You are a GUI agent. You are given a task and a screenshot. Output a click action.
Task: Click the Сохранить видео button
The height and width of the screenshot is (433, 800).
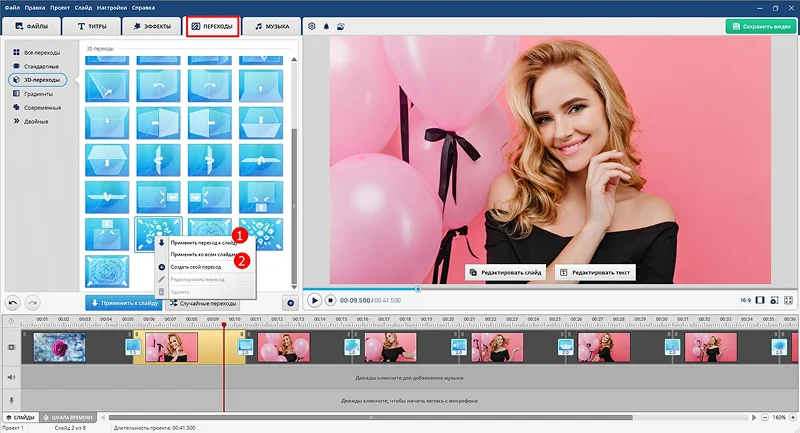pyautogui.click(x=761, y=26)
